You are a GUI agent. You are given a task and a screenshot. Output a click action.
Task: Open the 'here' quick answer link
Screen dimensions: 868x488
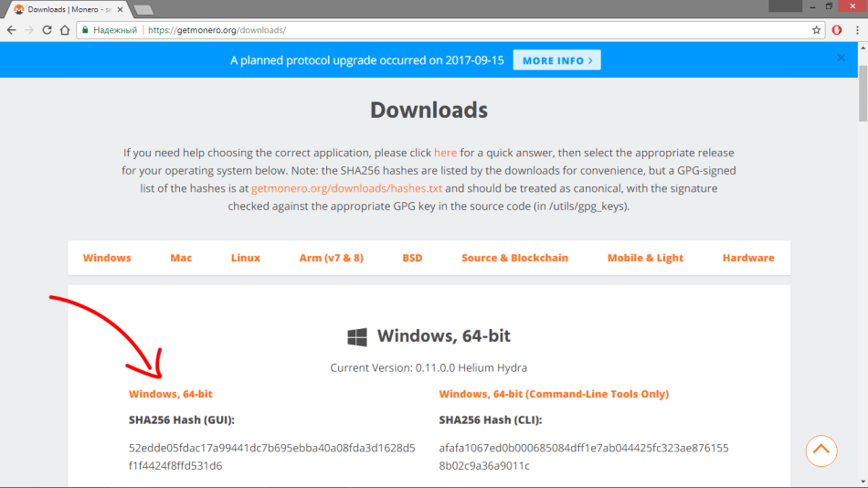(x=445, y=153)
